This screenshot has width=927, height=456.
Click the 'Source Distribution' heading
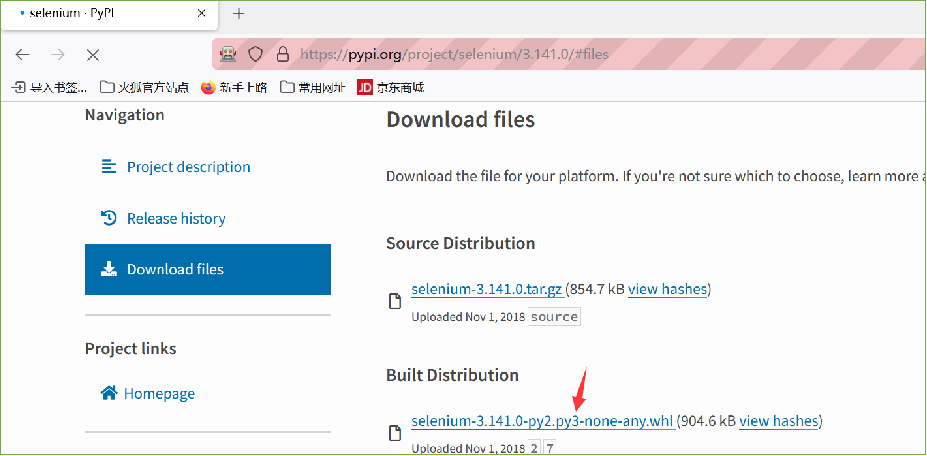[461, 244]
